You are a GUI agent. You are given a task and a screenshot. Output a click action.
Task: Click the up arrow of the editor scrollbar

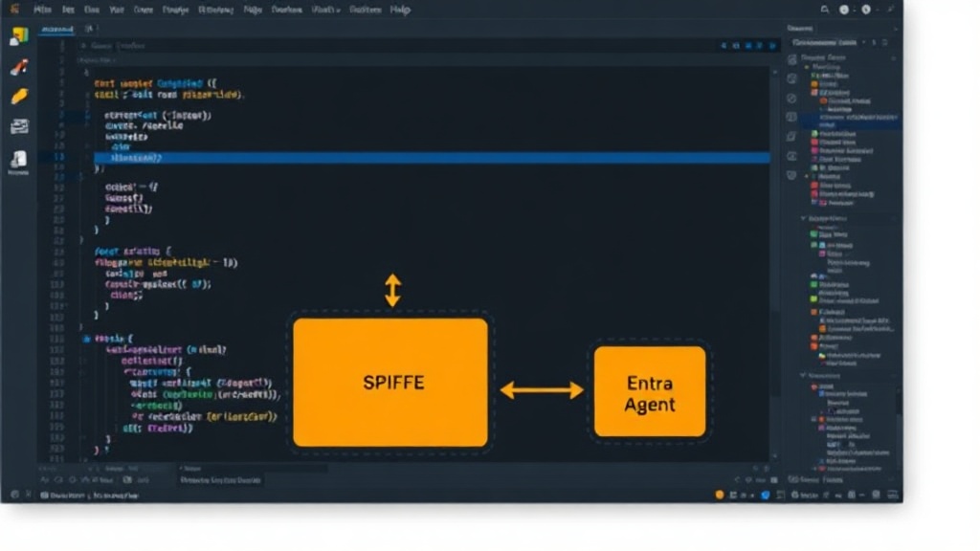(x=775, y=71)
